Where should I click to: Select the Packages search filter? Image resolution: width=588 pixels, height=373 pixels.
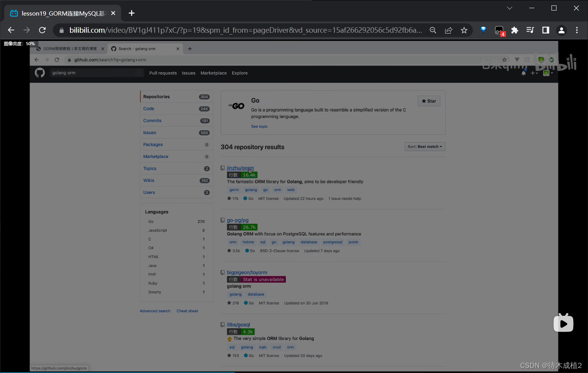[177, 144]
